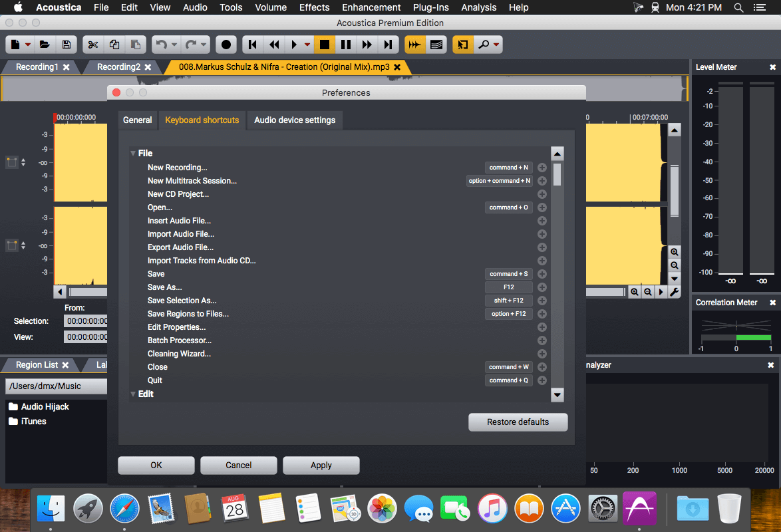The width and height of the screenshot is (781, 532).
Task: Open the New file dropdown arrow
Action: (28, 45)
